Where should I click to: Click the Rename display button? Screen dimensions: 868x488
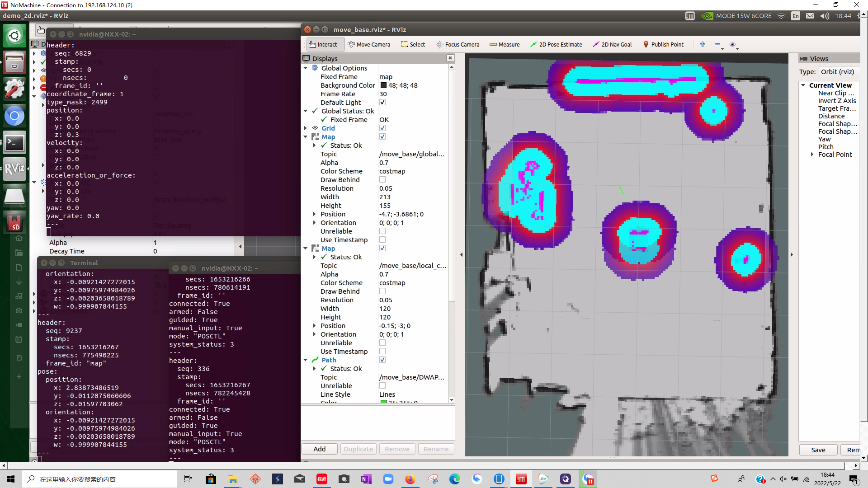click(436, 449)
